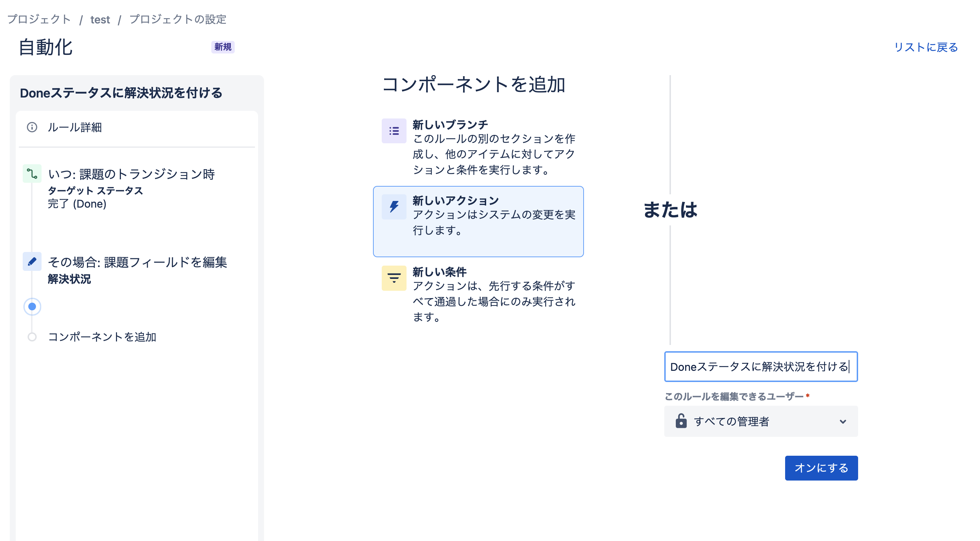Expand the dropdown chevron for rule editors

coord(843,421)
